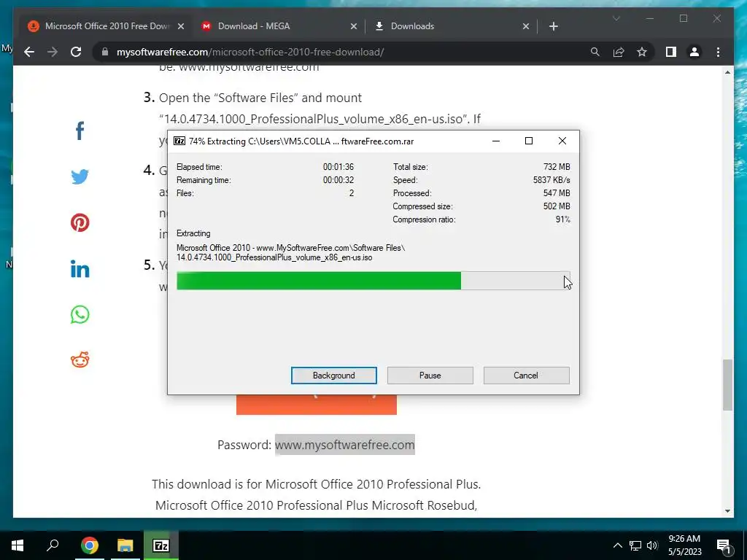Close the 7-Zip extracting dialog
Screen dimensions: 747x560
click(x=562, y=141)
